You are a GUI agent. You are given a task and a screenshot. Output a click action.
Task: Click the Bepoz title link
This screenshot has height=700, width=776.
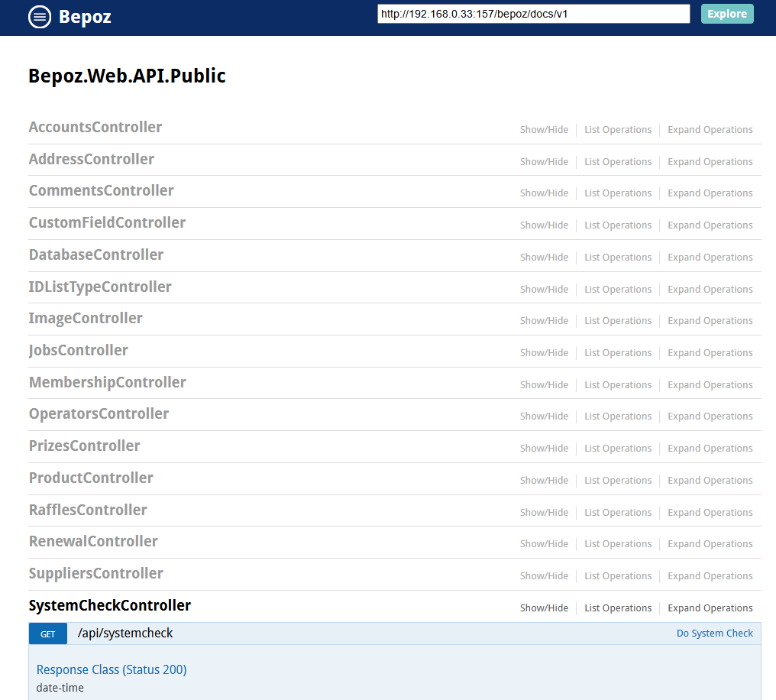click(x=85, y=17)
